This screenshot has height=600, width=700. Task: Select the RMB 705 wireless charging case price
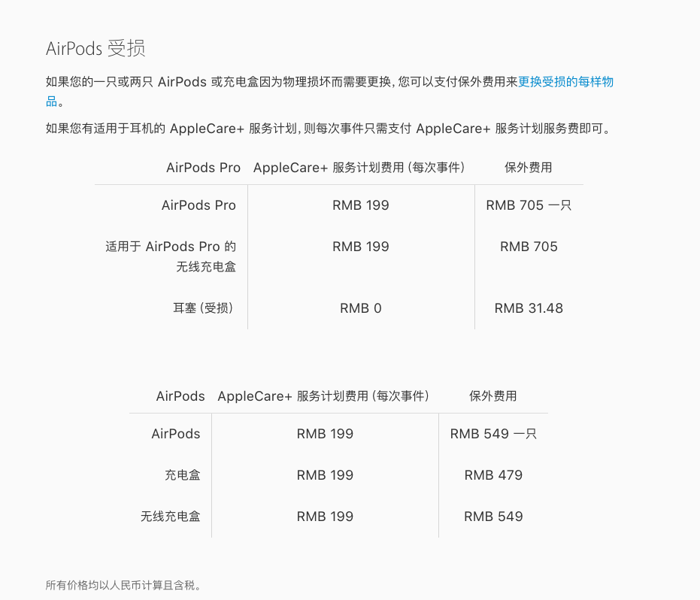point(528,247)
